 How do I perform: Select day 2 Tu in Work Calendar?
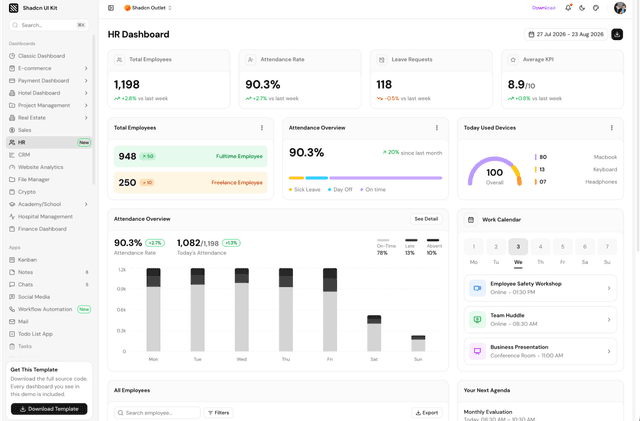496,247
